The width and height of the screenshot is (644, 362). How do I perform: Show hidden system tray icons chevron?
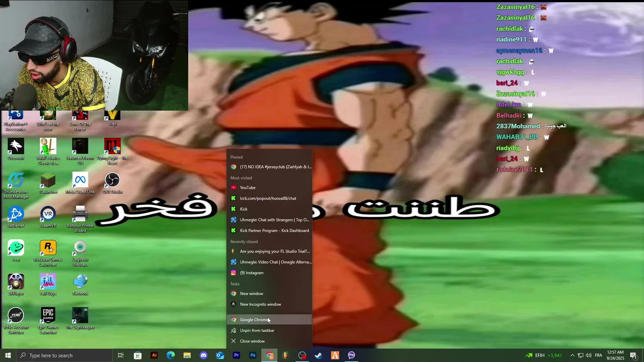572,355
